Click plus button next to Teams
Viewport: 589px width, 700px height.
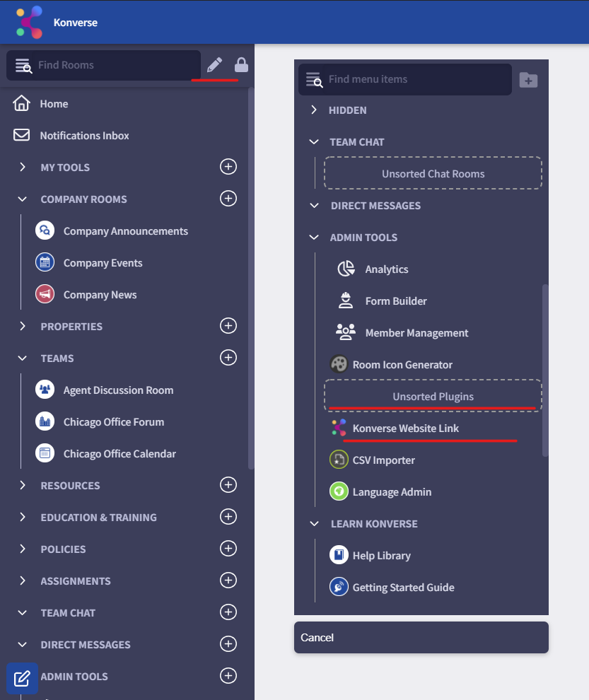228,357
